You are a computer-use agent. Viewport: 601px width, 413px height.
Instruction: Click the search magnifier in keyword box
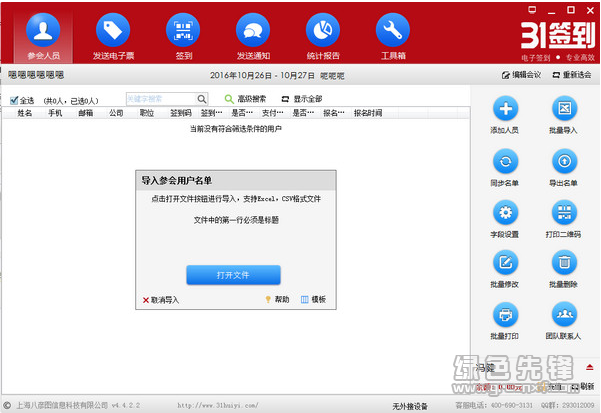click(202, 99)
